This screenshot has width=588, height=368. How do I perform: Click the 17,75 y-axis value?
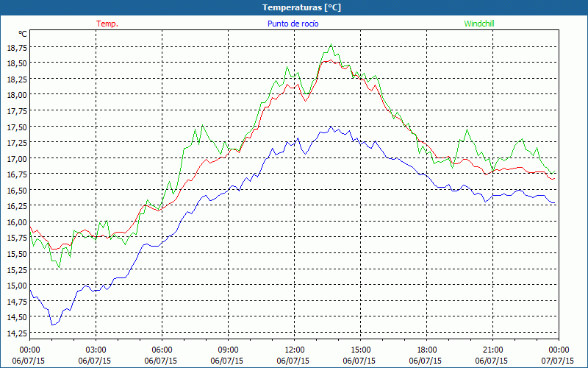pyautogui.click(x=17, y=111)
